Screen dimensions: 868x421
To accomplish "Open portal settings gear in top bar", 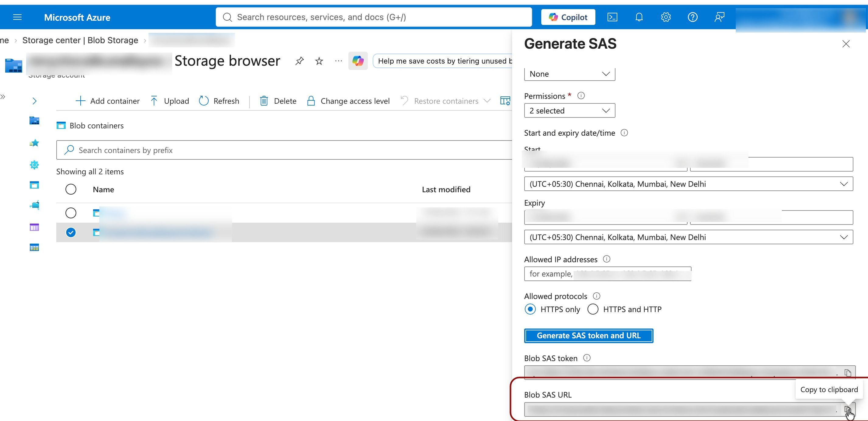I will pos(666,17).
